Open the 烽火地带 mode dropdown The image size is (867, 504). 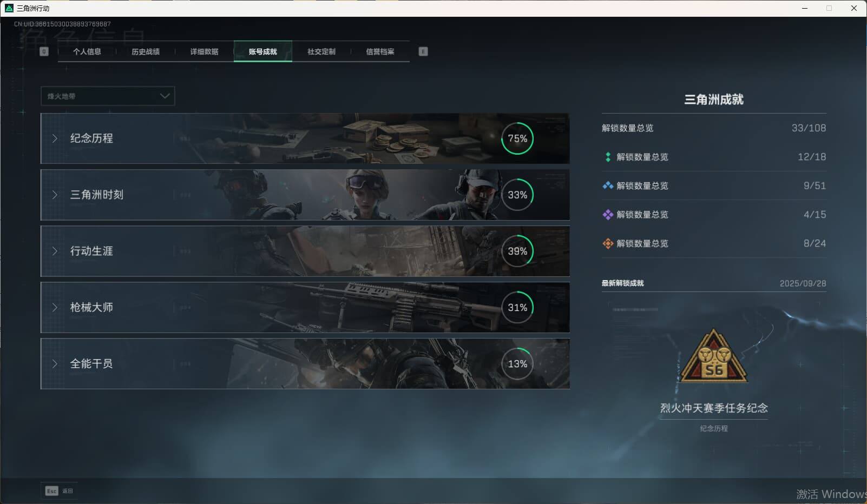point(108,96)
